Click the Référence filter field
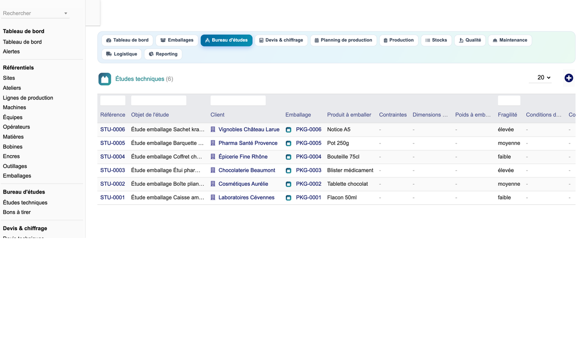This screenshot has height=364, width=588. 113,100
